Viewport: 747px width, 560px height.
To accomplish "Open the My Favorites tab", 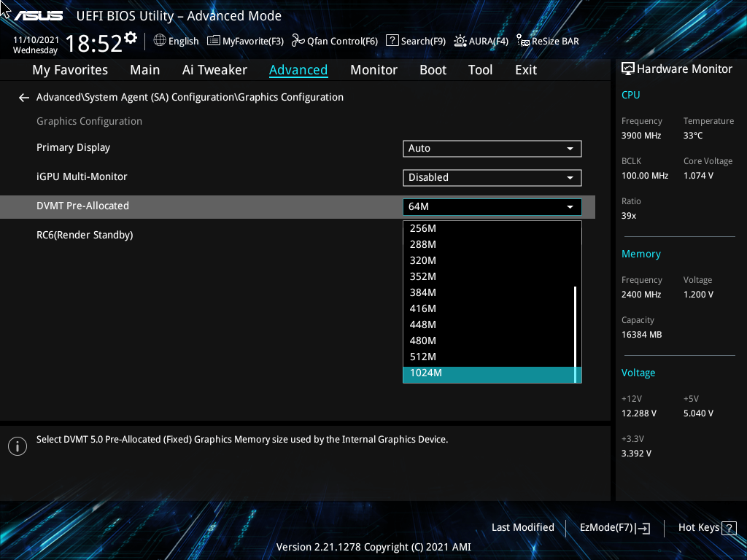I will [70, 70].
